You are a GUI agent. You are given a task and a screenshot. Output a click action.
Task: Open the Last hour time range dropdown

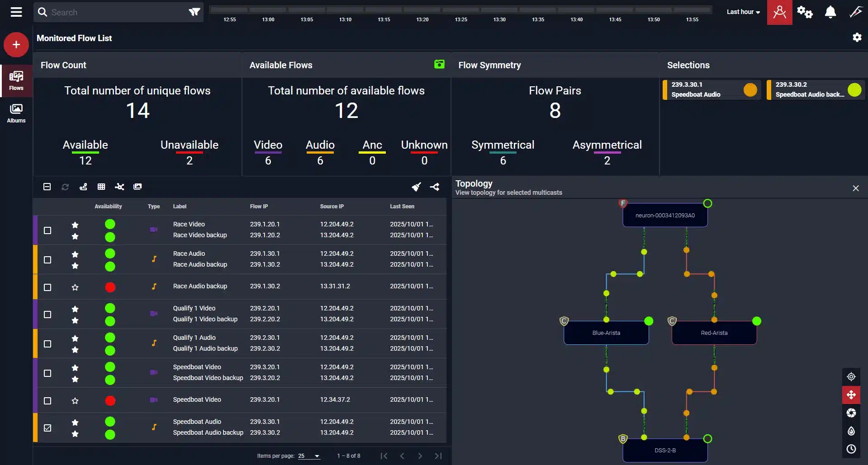coord(743,12)
